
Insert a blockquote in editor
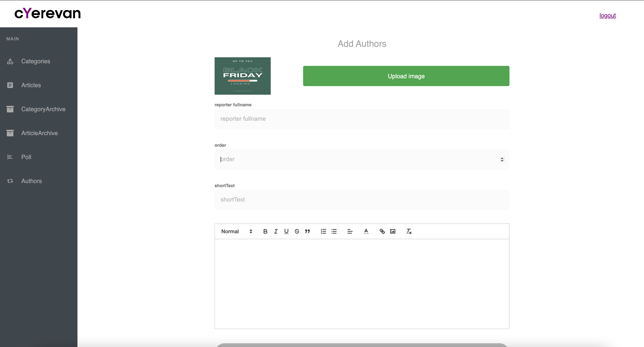[x=307, y=231]
